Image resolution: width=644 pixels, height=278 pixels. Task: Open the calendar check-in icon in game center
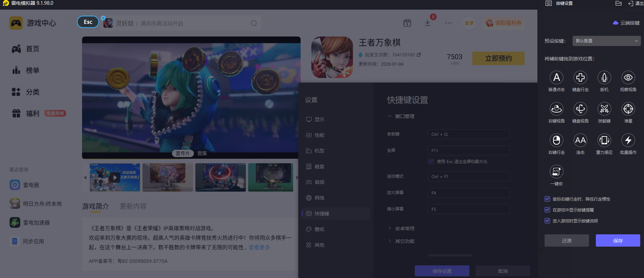click(407, 23)
